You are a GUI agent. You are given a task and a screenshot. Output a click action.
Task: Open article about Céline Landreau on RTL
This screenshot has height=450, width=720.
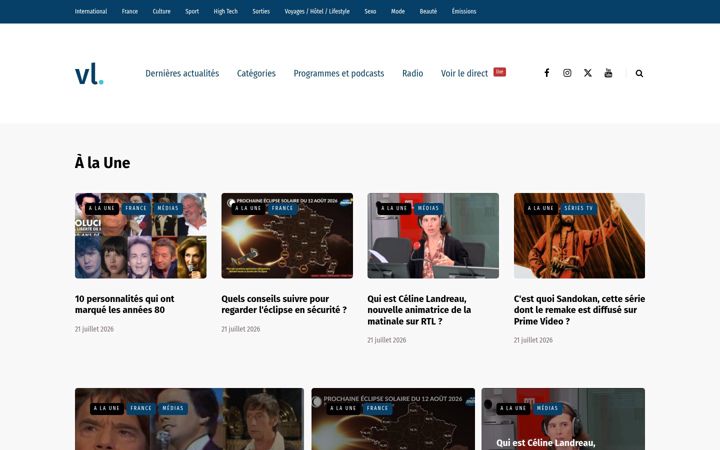419,310
